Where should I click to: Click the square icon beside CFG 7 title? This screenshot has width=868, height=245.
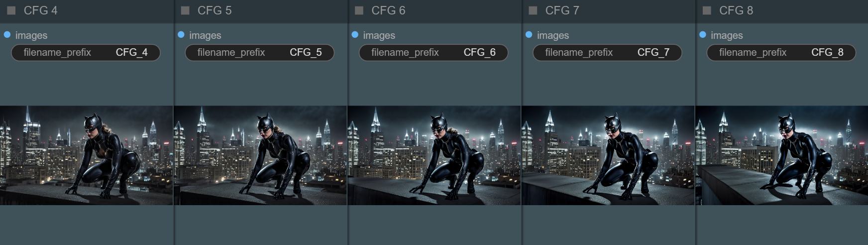(x=533, y=10)
